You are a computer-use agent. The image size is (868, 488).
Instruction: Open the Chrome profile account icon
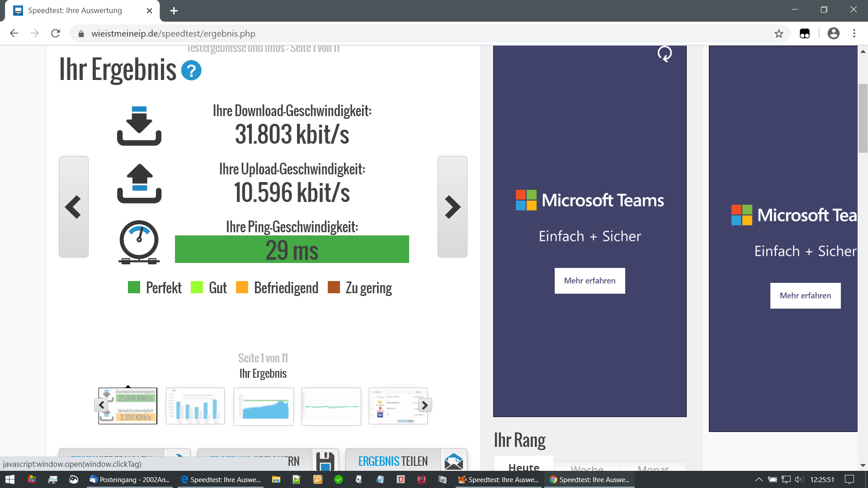[x=833, y=33]
